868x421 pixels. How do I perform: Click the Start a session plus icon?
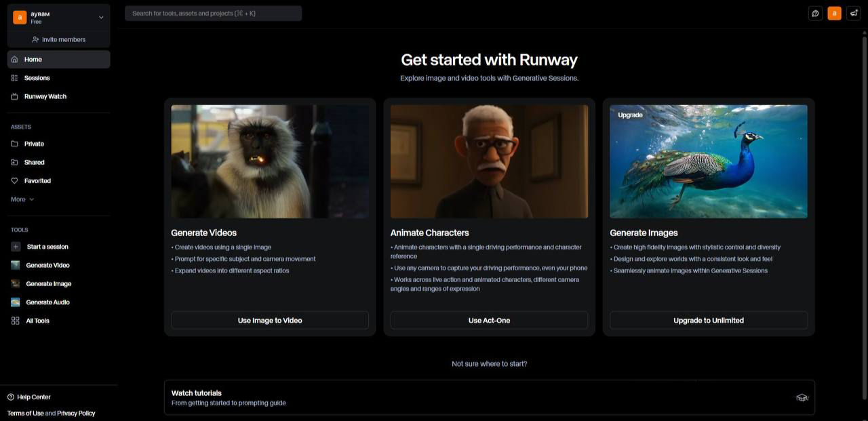click(16, 247)
